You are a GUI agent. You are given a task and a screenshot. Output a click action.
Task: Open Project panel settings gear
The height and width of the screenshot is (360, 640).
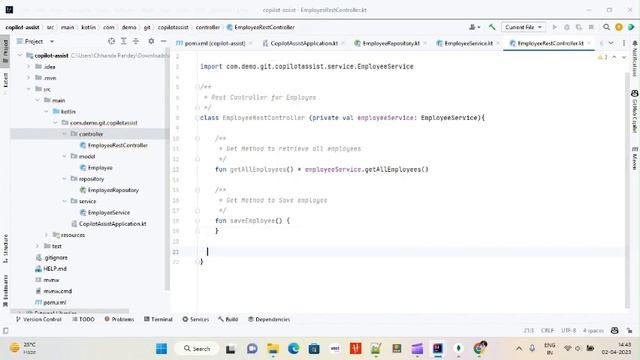click(x=151, y=41)
